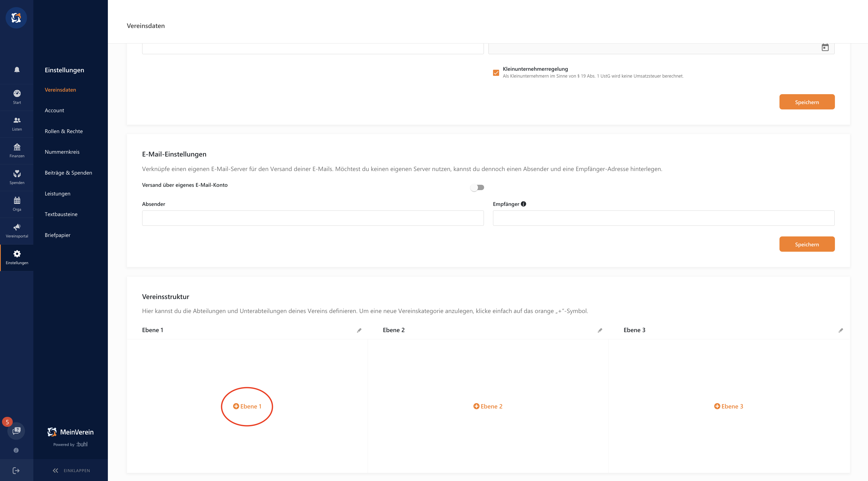The height and width of the screenshot is (481, 868).
Task: Open the notifications bell icon
Action: tap(17, 70)
